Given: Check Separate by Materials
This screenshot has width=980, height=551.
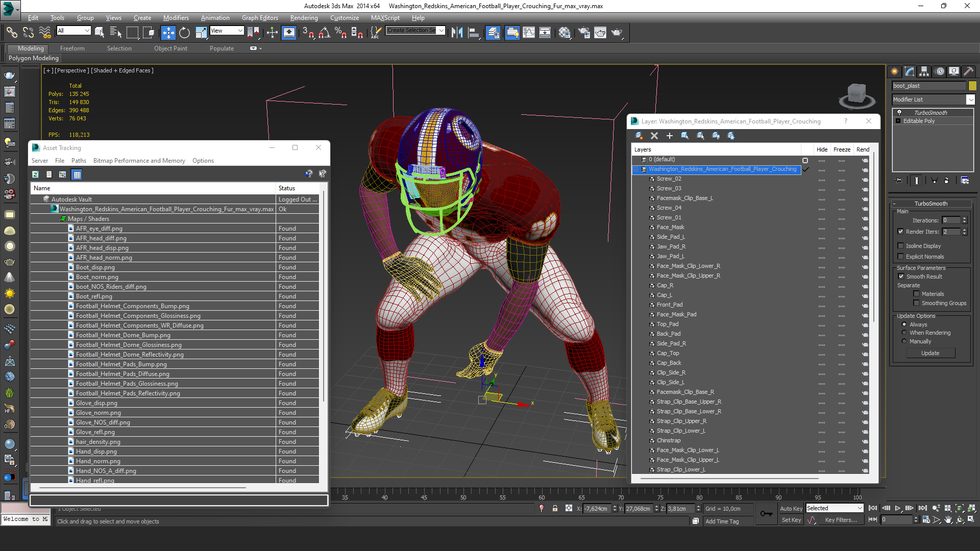Looking at the screenshot, I should [x=916, y=294].
